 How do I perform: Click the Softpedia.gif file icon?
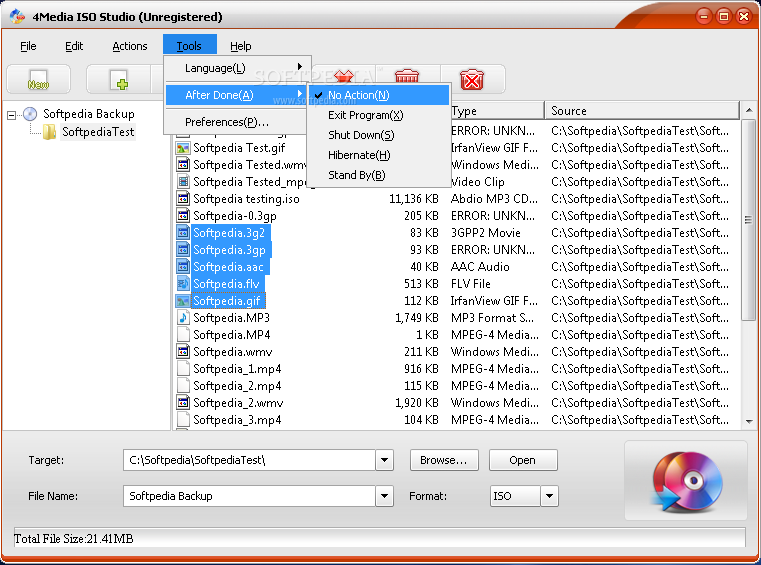point(183,301)
